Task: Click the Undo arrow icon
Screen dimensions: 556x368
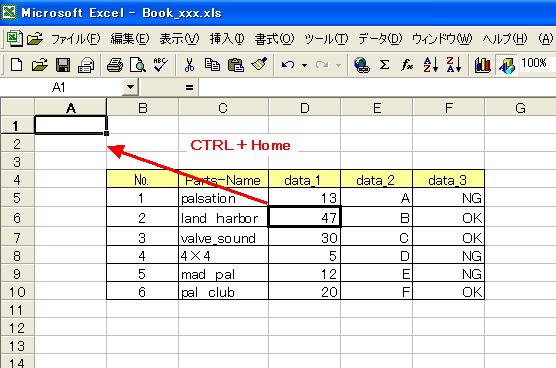Action: click(288, 65)
